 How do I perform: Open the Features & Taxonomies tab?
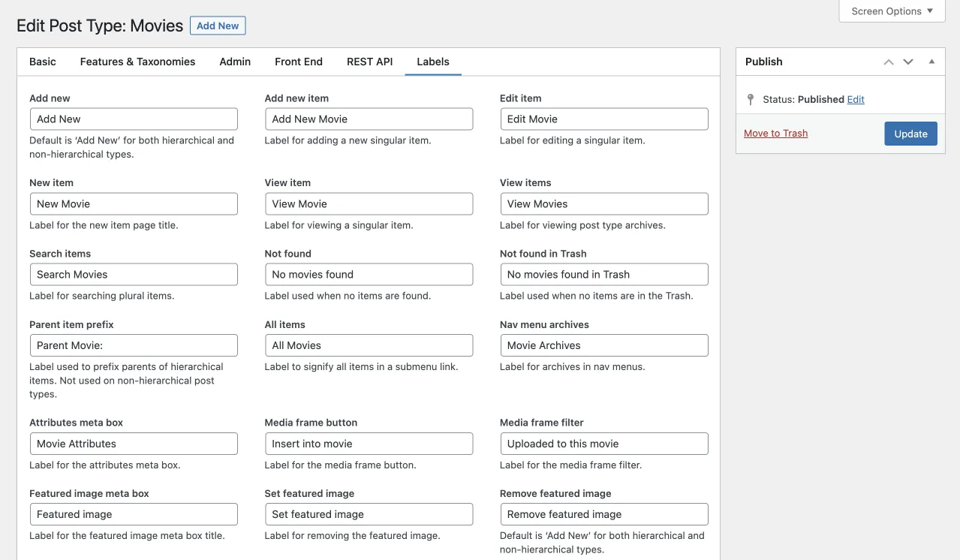point(137,62)
